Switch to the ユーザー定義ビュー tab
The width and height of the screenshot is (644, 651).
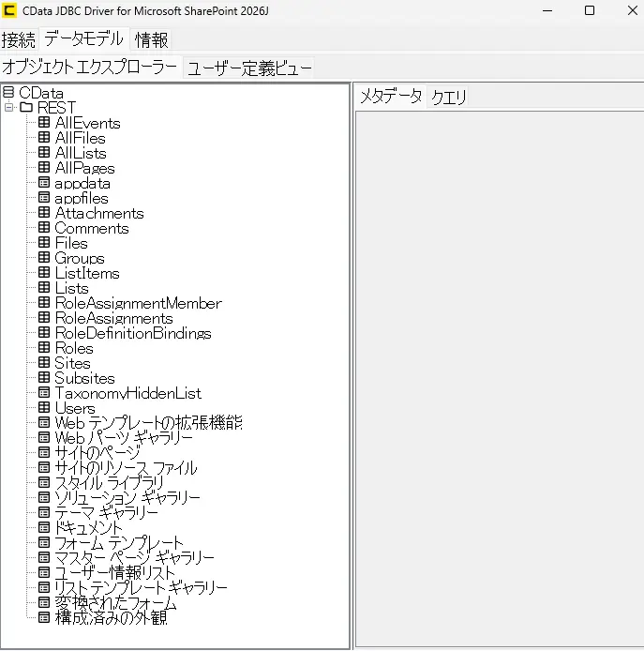(x=249, y=68)
